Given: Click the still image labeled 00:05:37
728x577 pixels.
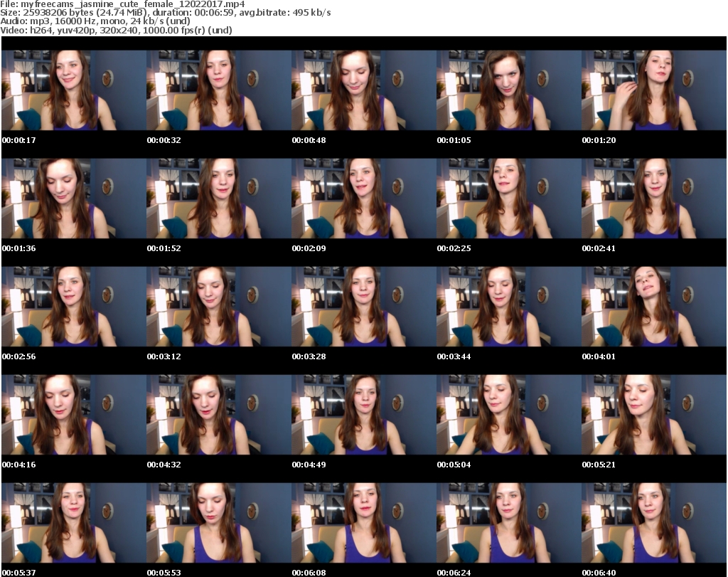Looking at the screenshot, I should [74, 523].
